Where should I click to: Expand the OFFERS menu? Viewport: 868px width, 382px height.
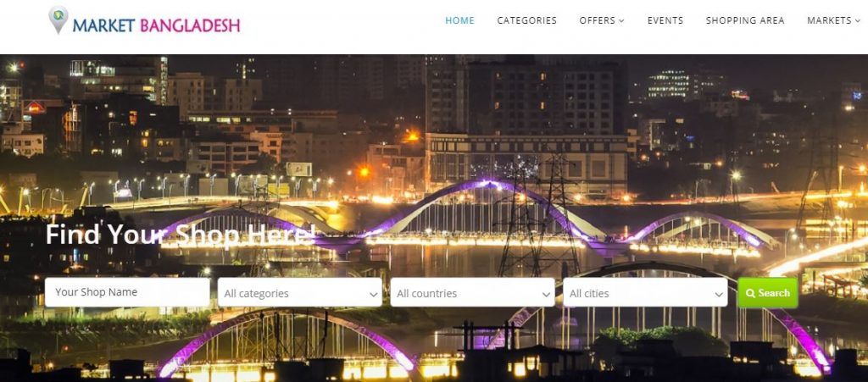[602, 20]
